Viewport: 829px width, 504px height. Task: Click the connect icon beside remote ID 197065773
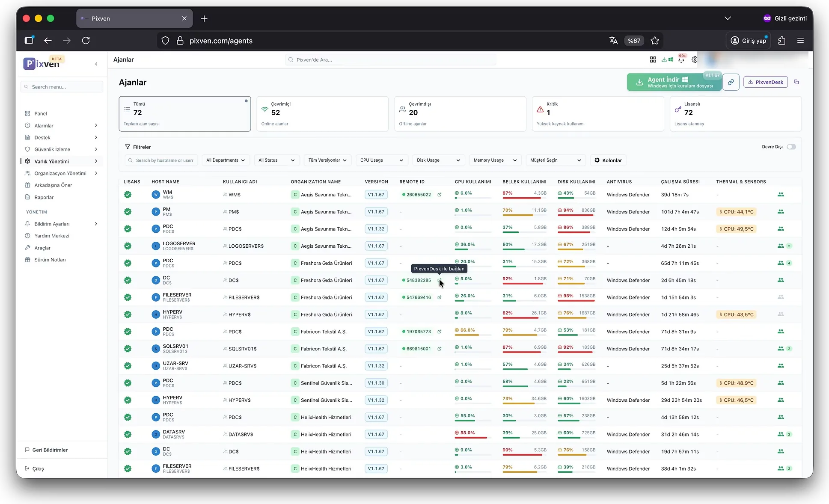click(439, 332)
